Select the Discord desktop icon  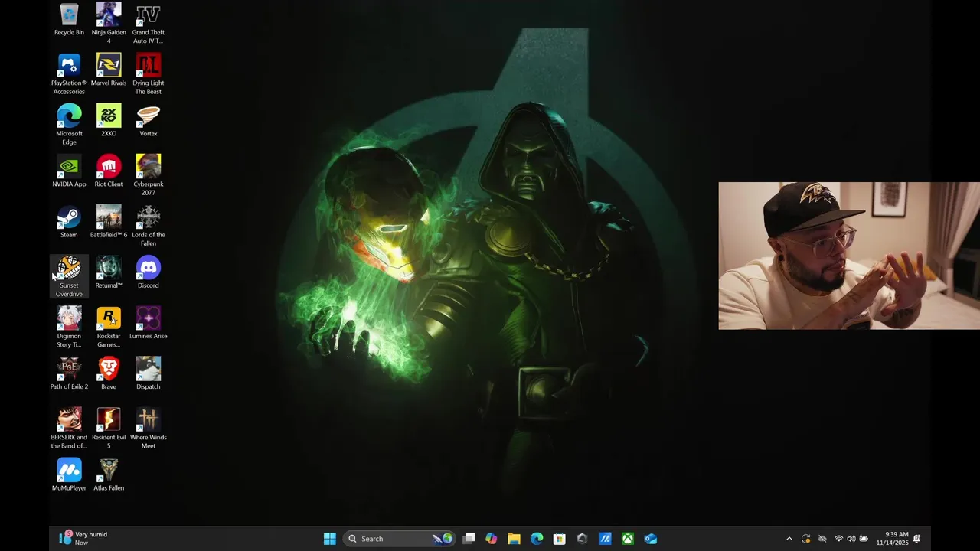(149, 272)
